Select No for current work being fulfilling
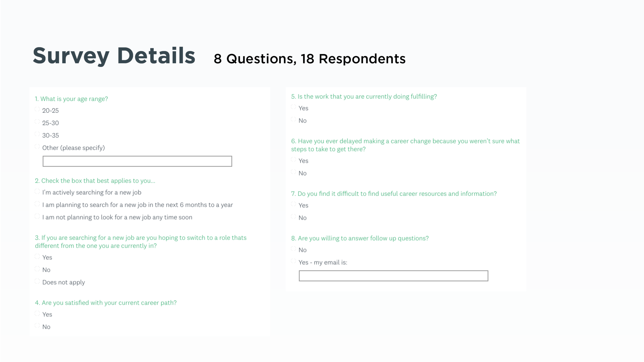This screenshot has width=644, height=362. [293, 119]
